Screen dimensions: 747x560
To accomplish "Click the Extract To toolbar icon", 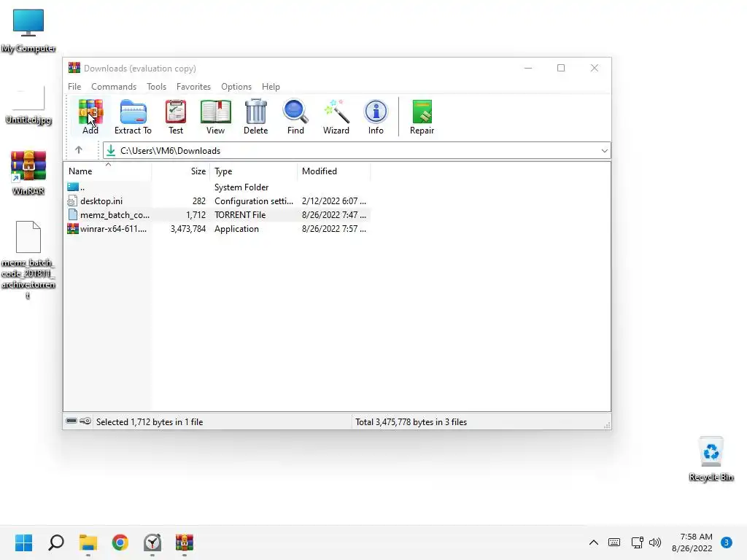I will pyautogui.click(x=133, y=117).
